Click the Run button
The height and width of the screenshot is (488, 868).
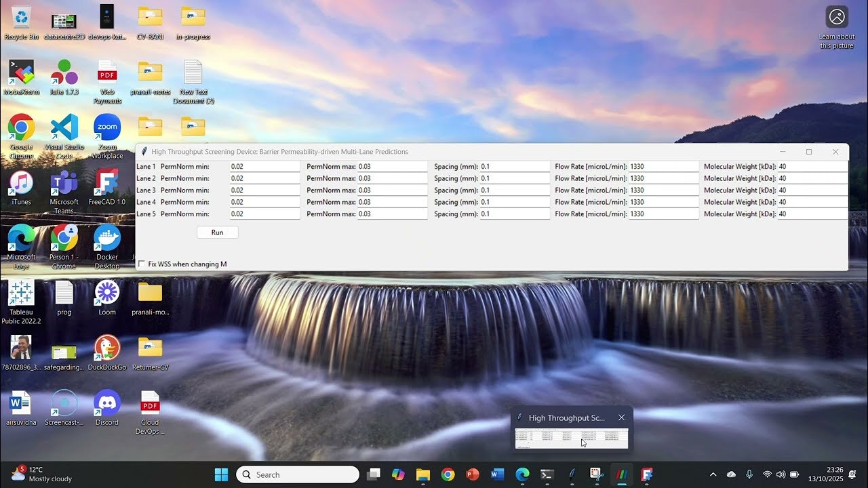(x=217, y=232)
